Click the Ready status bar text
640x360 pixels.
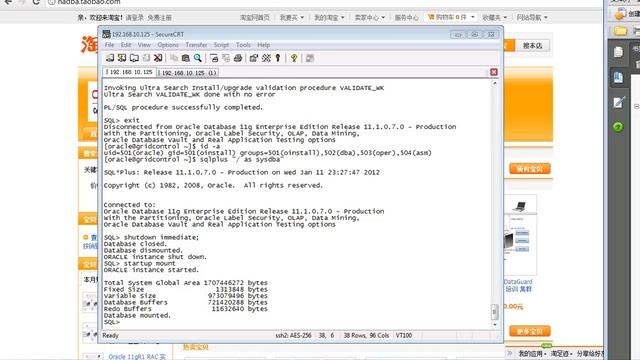110,335
